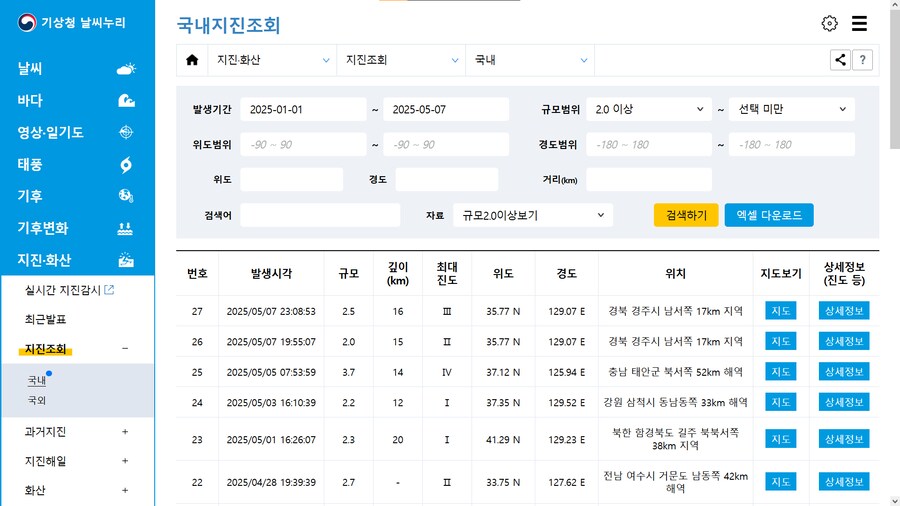The height and width of the screenshot is (506, 900).
Task: Open the settings gear icon
Action: (829, 24)
